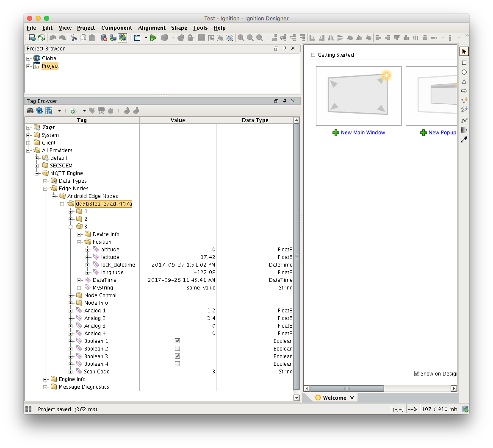Screen dimensions: 493x448
Task: Toggle the Show on Designer startup checkbox
Action: point(417,373)
